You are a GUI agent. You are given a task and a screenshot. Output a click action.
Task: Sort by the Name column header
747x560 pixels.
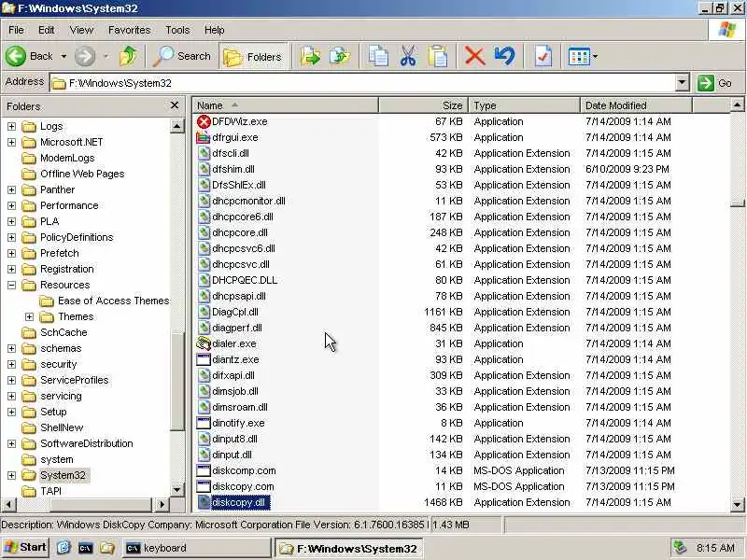pyautogui.click(x=285, y=105)
